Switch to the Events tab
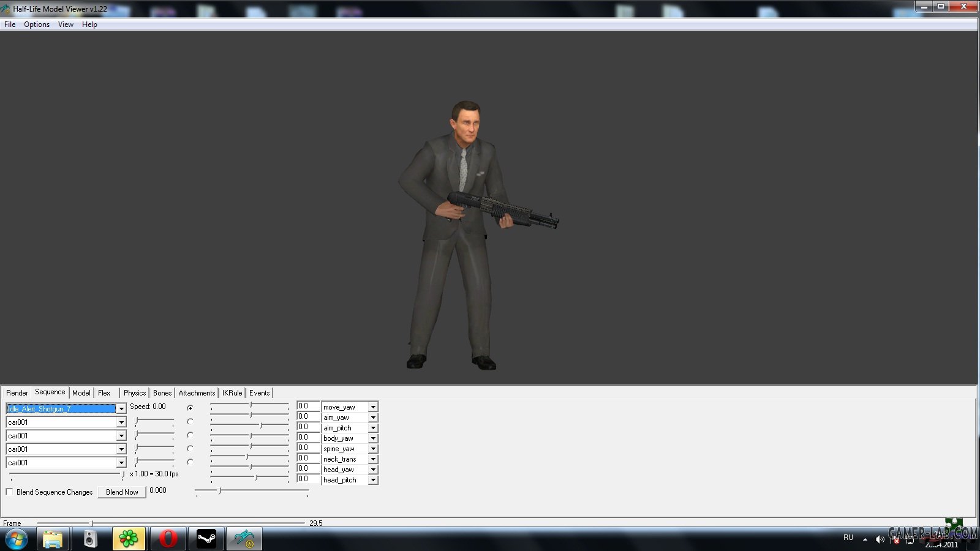 click(260, 393)
